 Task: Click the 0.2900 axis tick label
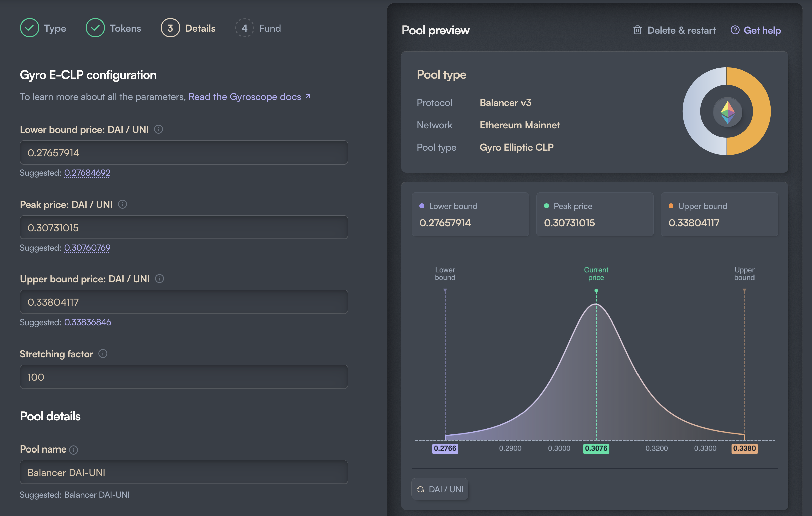coord(510,448)
